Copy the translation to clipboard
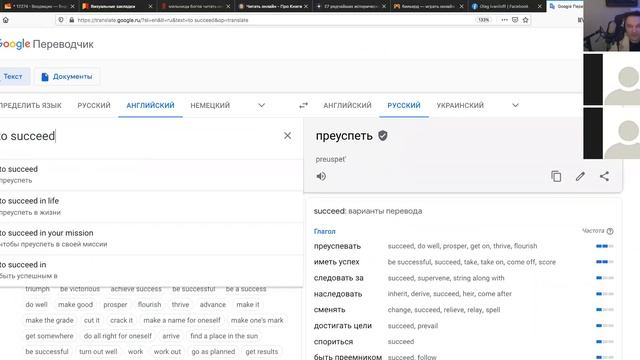640x360 pixels. (x=556, y=176)
